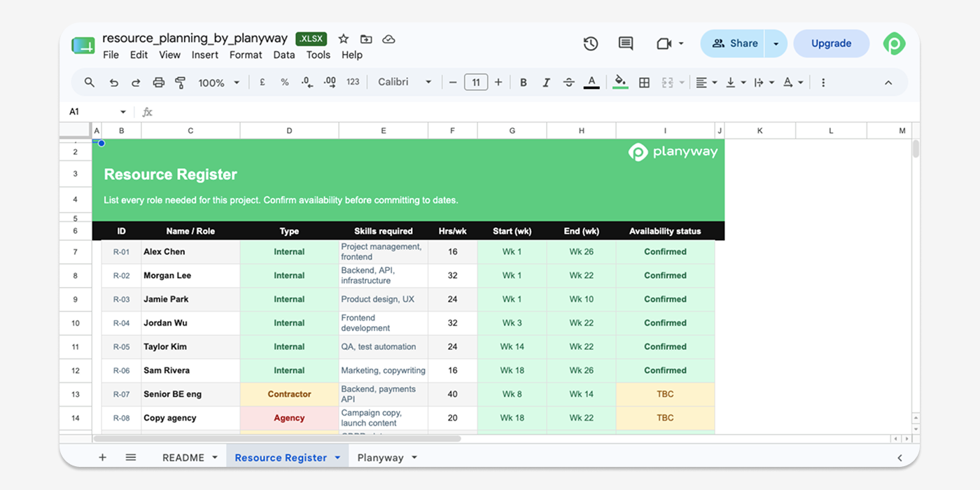Click the vertical scrollbar thumb

[915, 148]
